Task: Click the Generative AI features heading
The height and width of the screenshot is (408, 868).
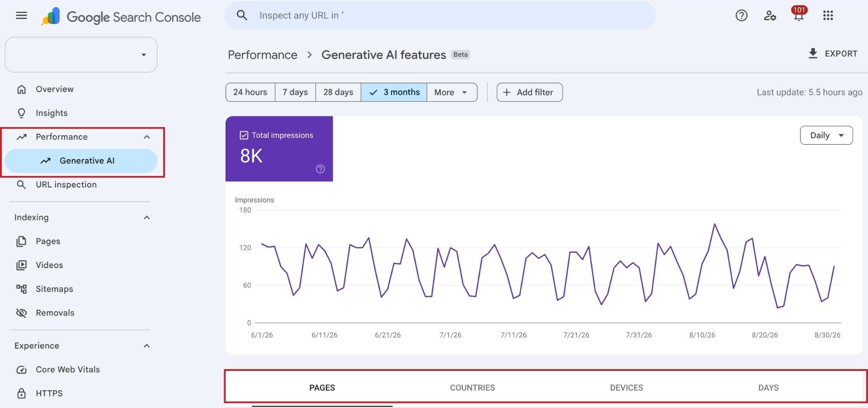Action: click(x=383, y=55)
